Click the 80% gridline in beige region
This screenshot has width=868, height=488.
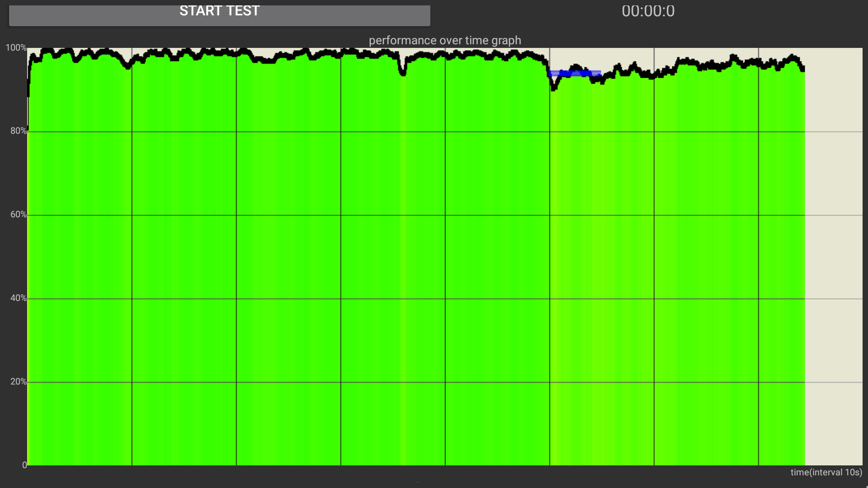tap(833, 131)
